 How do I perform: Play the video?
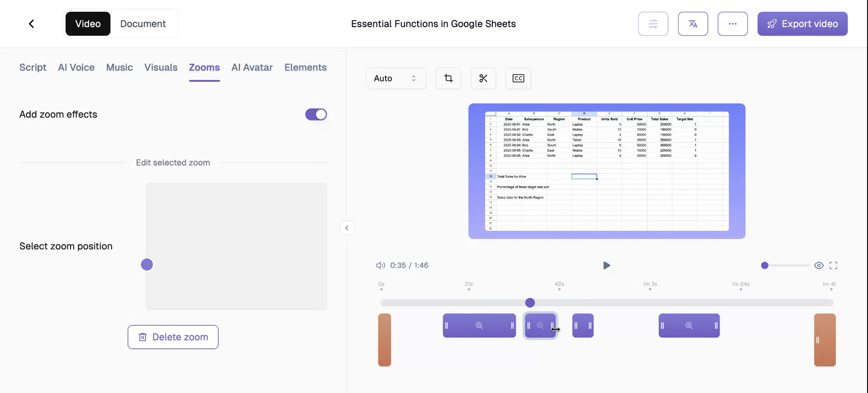[607, 265]
